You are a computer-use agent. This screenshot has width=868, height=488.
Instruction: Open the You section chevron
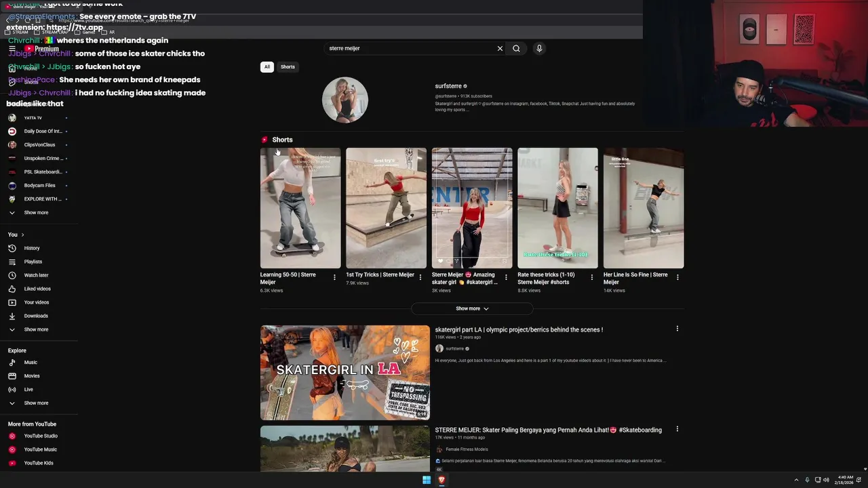(x=22, y=235)
